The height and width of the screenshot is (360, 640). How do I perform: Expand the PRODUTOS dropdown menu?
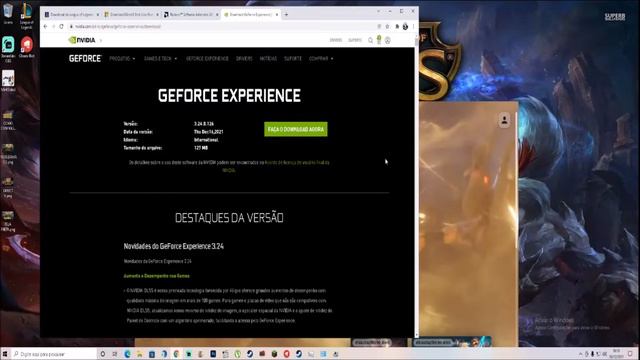click(122, 59)
